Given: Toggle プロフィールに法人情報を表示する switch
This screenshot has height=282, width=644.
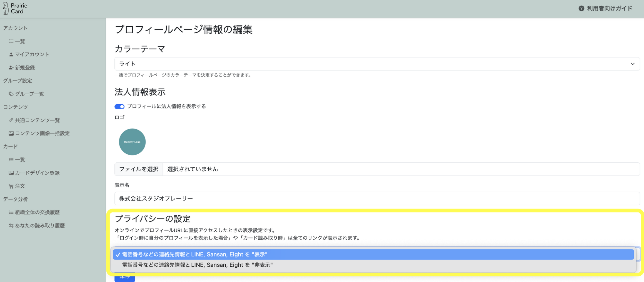Looking at the screenshot, I should (x=119, y=107).
